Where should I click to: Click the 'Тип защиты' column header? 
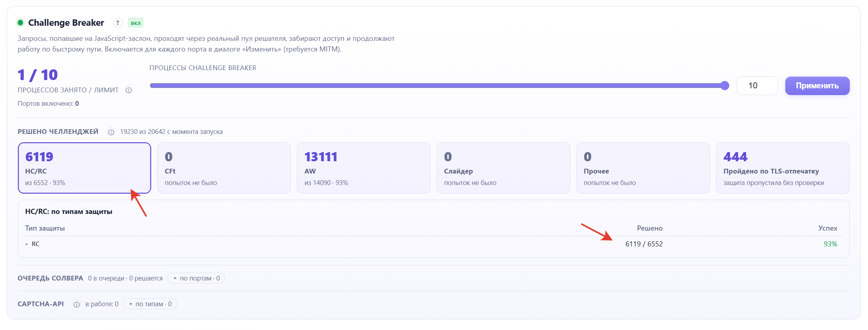(x=45, y=228)
